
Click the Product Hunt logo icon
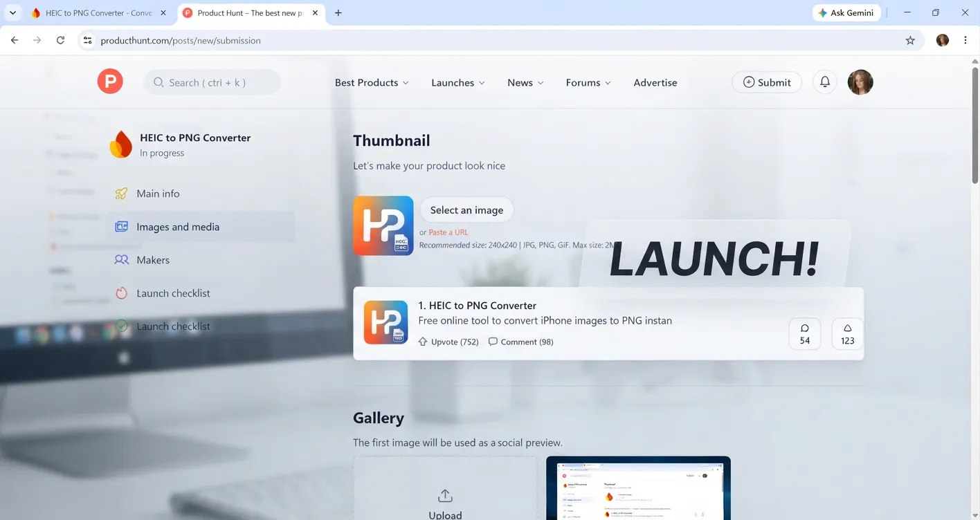point(110,82)
